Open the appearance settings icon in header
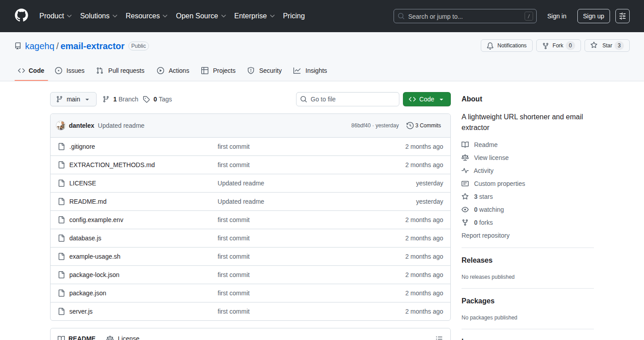This screenshot has width=644, height=340. coord(623,16)
